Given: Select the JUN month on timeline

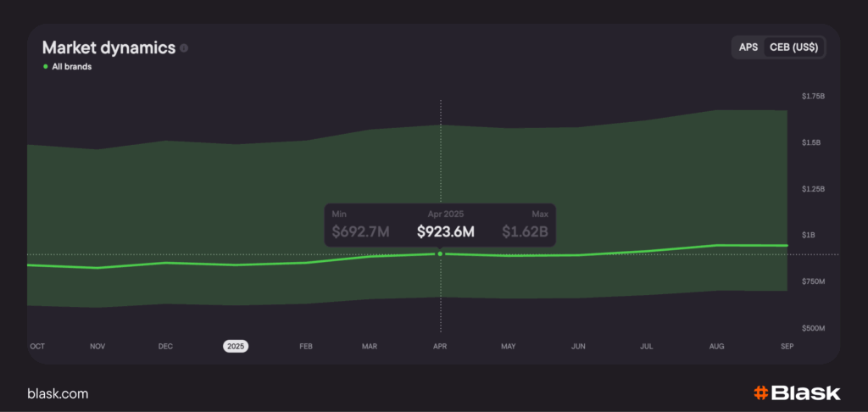Looking at the screenshot, I should (579, 346).
